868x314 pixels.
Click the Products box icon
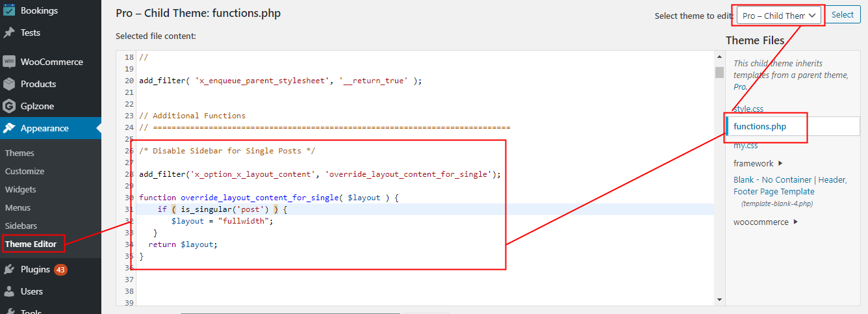coord(9,84)
